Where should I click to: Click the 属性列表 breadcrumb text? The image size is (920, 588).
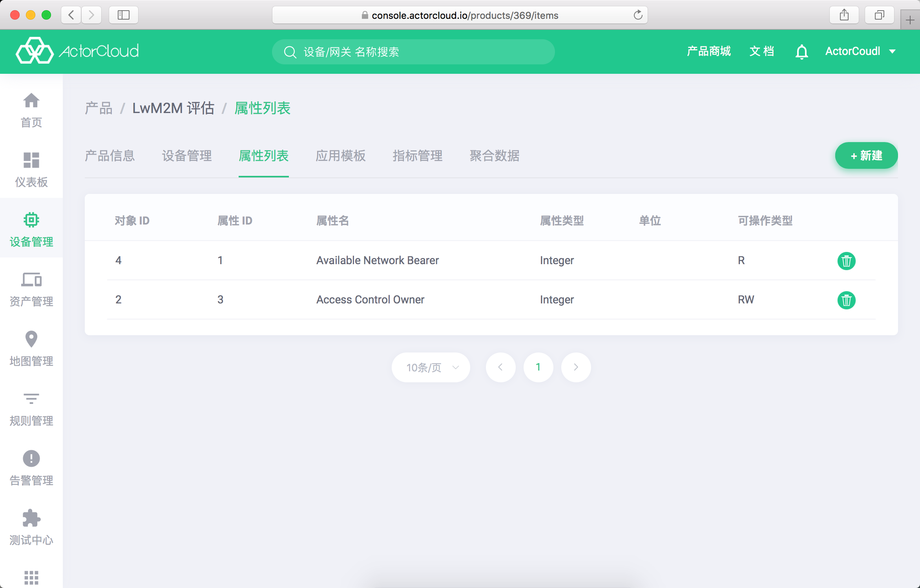262,108
